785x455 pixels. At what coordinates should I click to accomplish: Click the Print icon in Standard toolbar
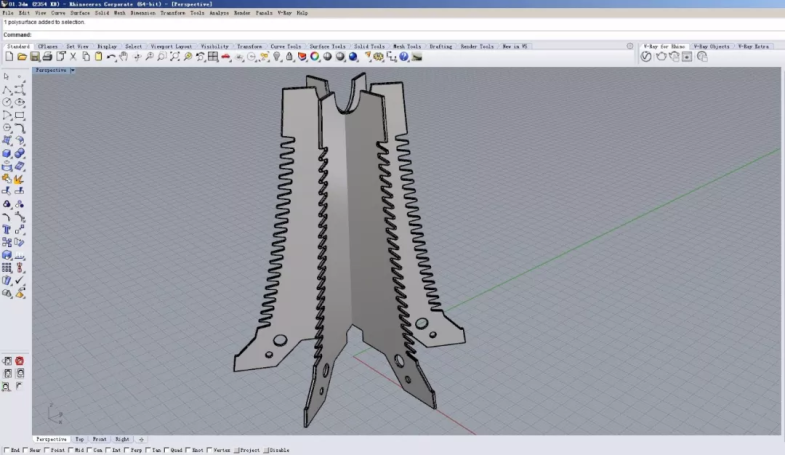(47, 57)
